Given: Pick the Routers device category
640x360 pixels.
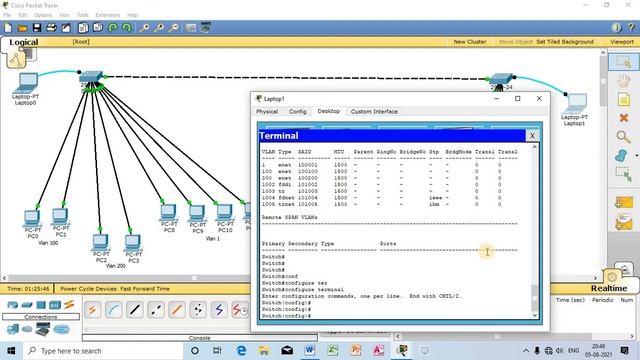Looking at the screenshot, I should pyautogui.click(x=13, y=304).
